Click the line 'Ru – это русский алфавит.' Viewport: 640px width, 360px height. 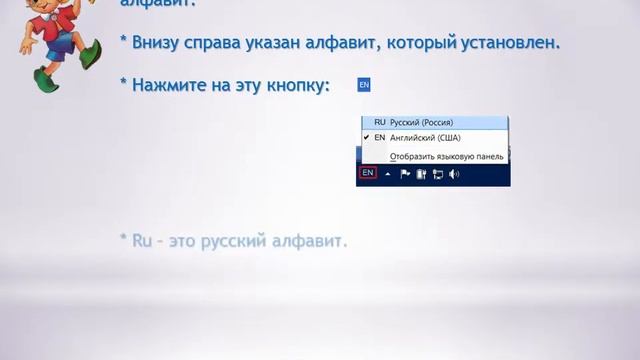pyautogui.click(x=240, y=240)
